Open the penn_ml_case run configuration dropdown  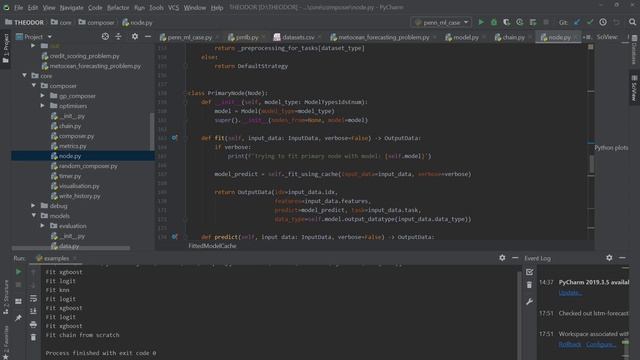click(x=441, y=22)
